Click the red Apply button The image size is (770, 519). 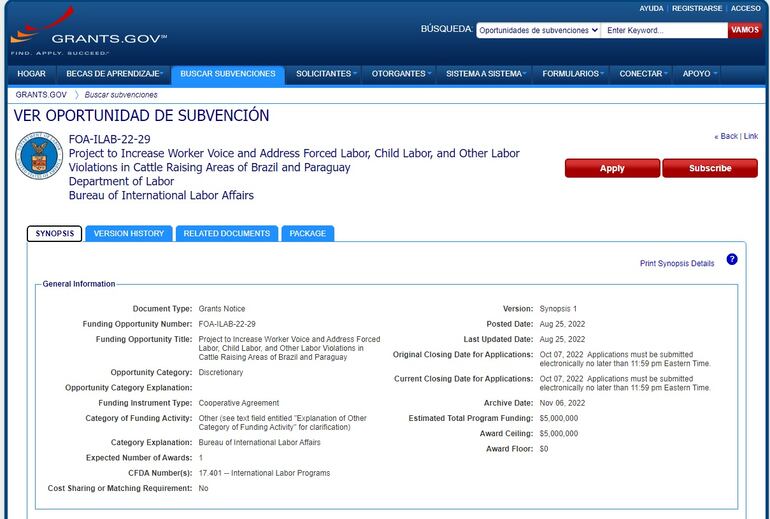tap(612, 168)
